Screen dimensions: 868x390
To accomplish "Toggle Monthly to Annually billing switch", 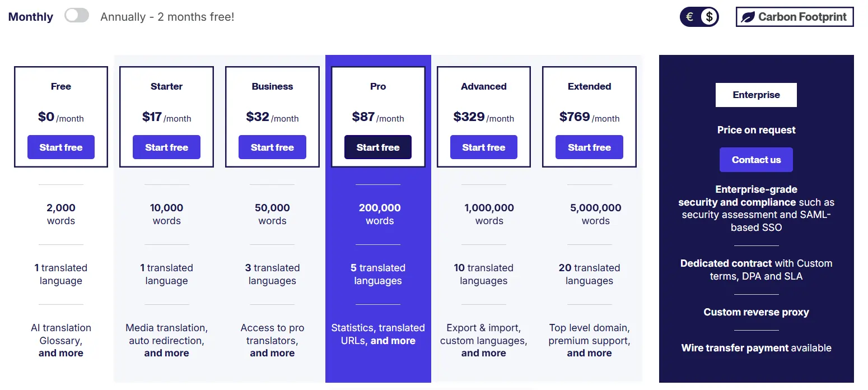I will [x=77, y=16].
